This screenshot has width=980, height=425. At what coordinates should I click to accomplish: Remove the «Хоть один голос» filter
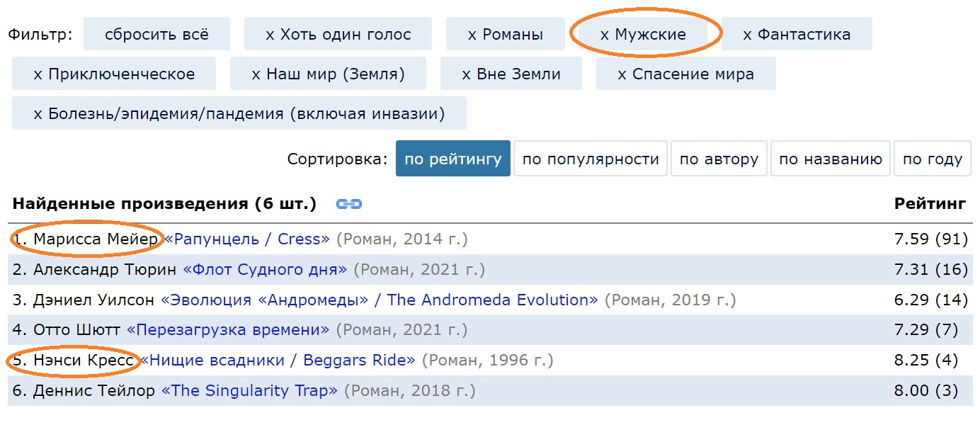(338, 34)
